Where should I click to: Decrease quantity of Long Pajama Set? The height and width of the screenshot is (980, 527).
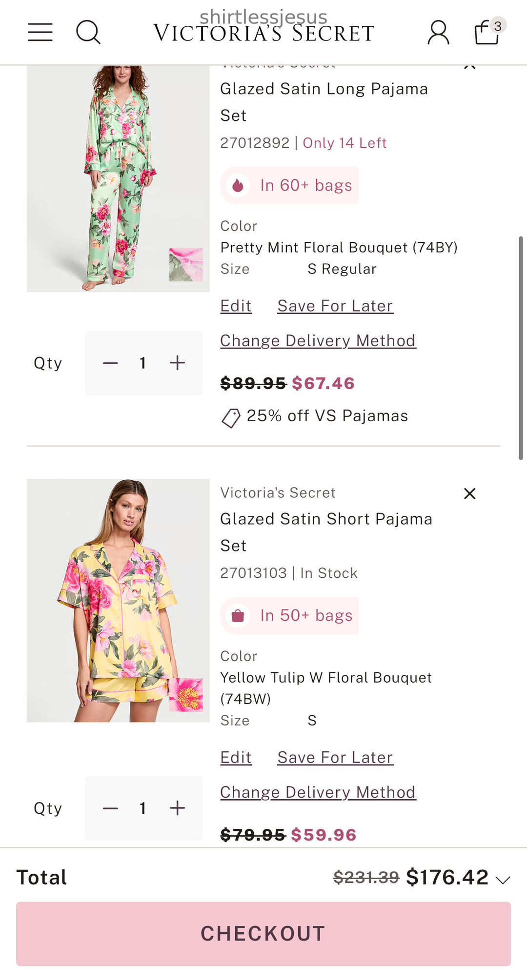pos(110,363)
